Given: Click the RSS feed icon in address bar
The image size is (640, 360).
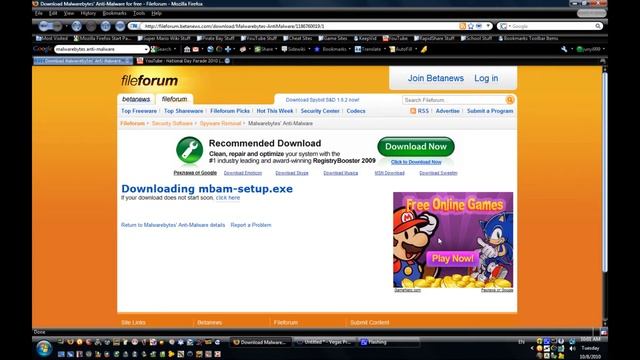Looking at the screenshot, I should (x=462, y=26).
